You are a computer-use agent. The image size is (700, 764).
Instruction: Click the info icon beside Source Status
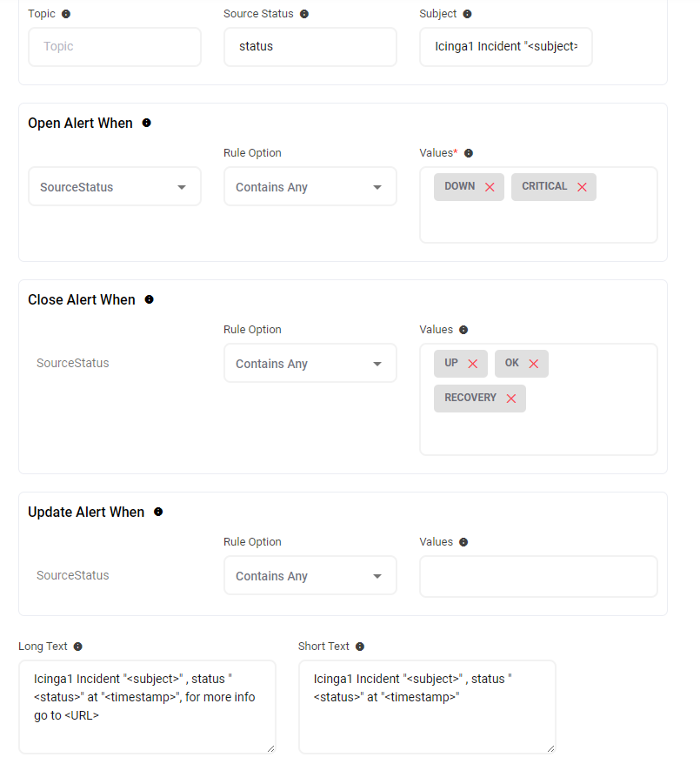click(304, 14)
